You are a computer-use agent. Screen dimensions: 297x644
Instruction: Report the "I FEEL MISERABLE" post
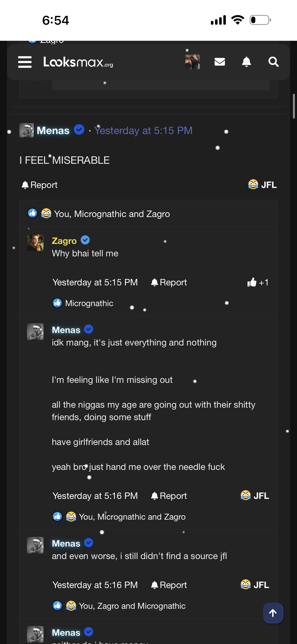click(40, 185)
